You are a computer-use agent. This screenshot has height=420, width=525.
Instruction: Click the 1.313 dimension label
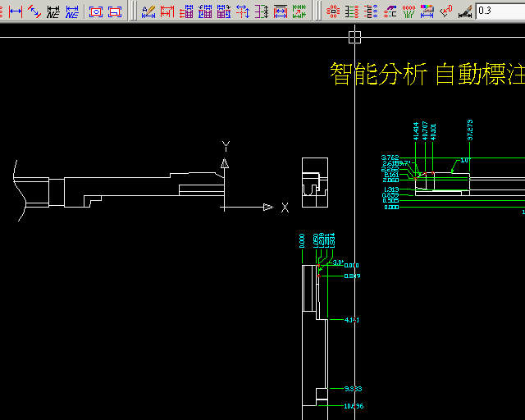[x=391, y=189]
